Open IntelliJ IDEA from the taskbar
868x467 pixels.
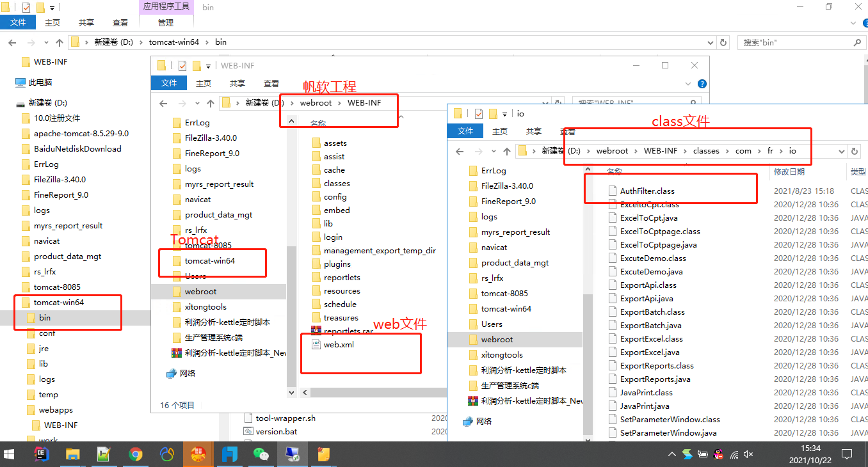[42, 454]
